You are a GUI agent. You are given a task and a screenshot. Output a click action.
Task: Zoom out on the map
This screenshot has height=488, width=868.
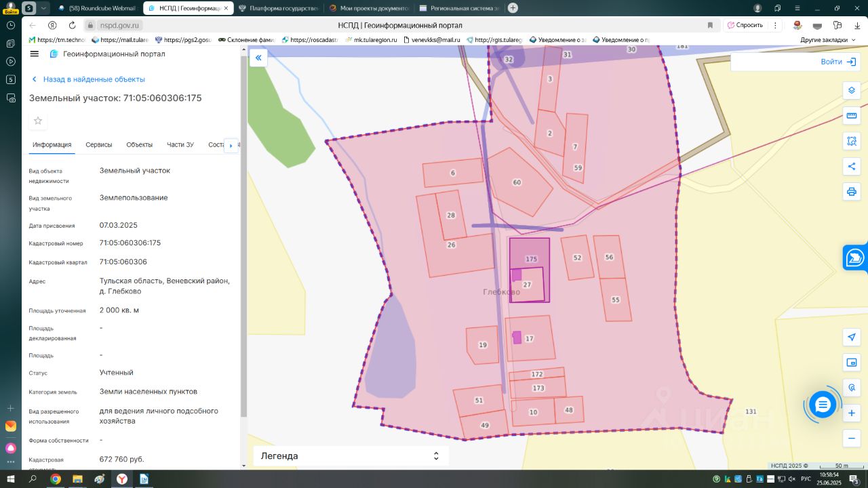(x=852, y=439)
